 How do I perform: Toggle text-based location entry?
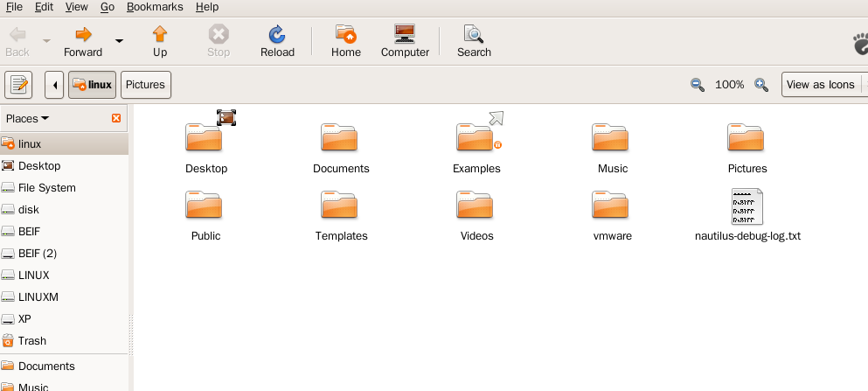tap(18, 85)
